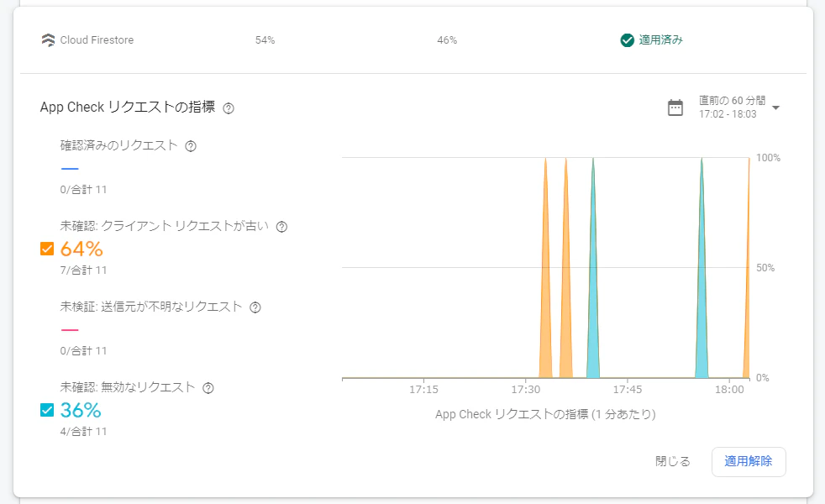The image size is (825, 504).
Task: Expand the 直前の 60 分間 dropdown arrow
Action: click(x=775, y=108)
